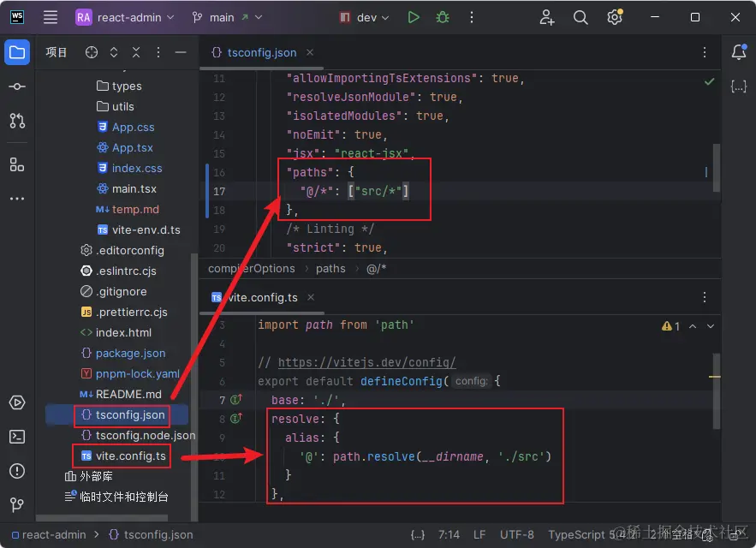Click the override gutter icon on line 7

point(236,399)
